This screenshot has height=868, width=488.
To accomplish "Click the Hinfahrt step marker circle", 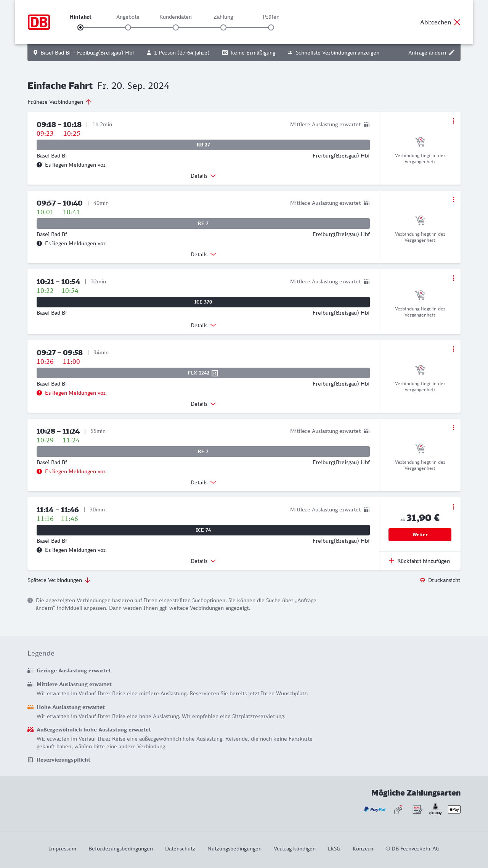I will pos(80,27).
